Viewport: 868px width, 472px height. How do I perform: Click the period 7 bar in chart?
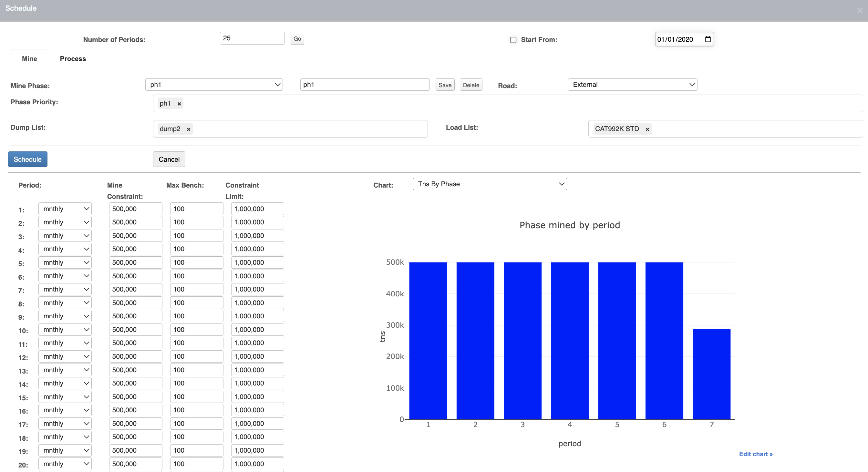click(x=711, y=374)
